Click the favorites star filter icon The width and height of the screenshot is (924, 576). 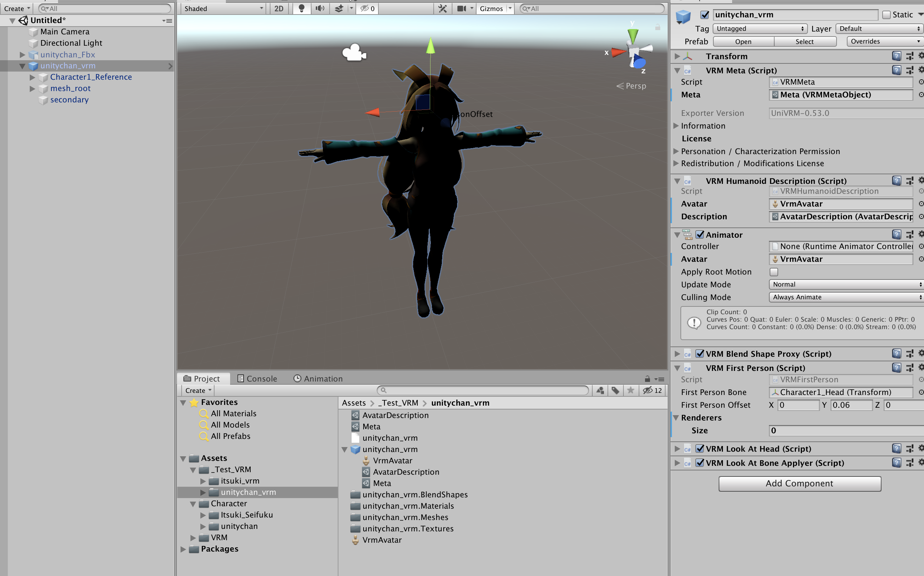click(x=631, y=390)
